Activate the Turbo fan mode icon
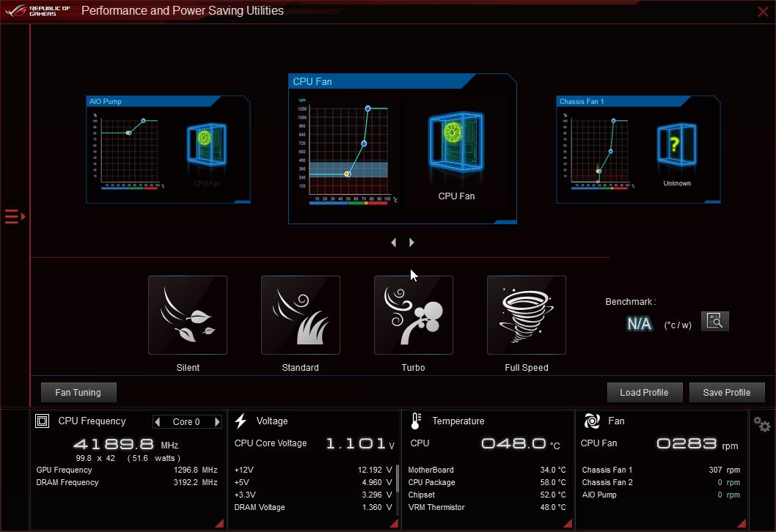 click(414, 315)
